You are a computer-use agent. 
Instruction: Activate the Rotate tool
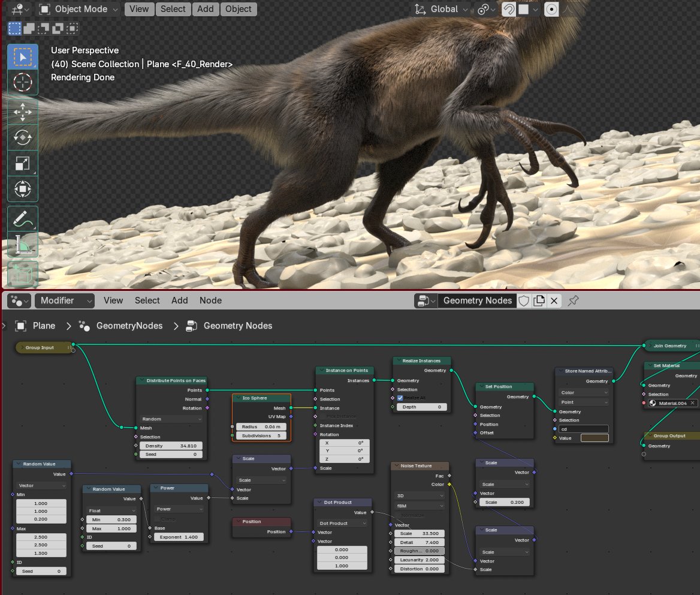click(23, 137)
